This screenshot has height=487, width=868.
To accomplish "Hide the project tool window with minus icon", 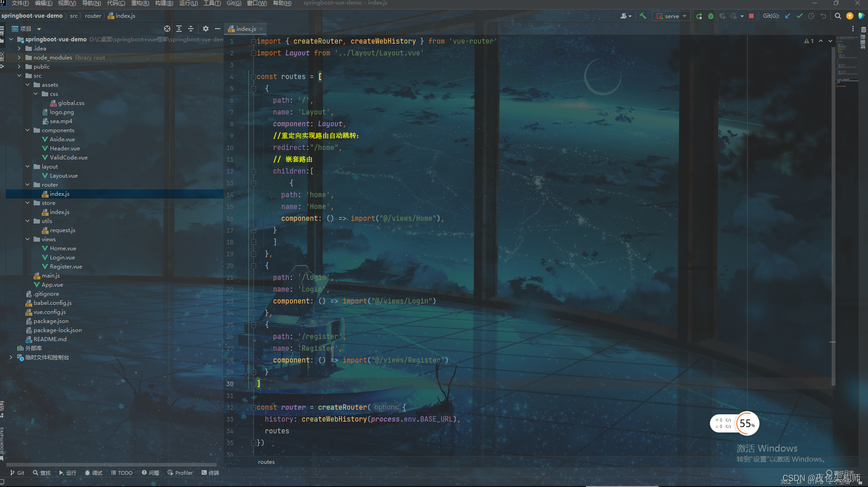I will point(218,29).
